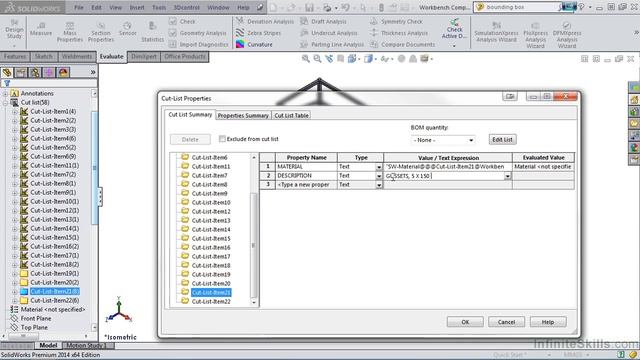Screen dimensions: 640x360
Task: Start Deviation Analysis
Action: [265, 22]
